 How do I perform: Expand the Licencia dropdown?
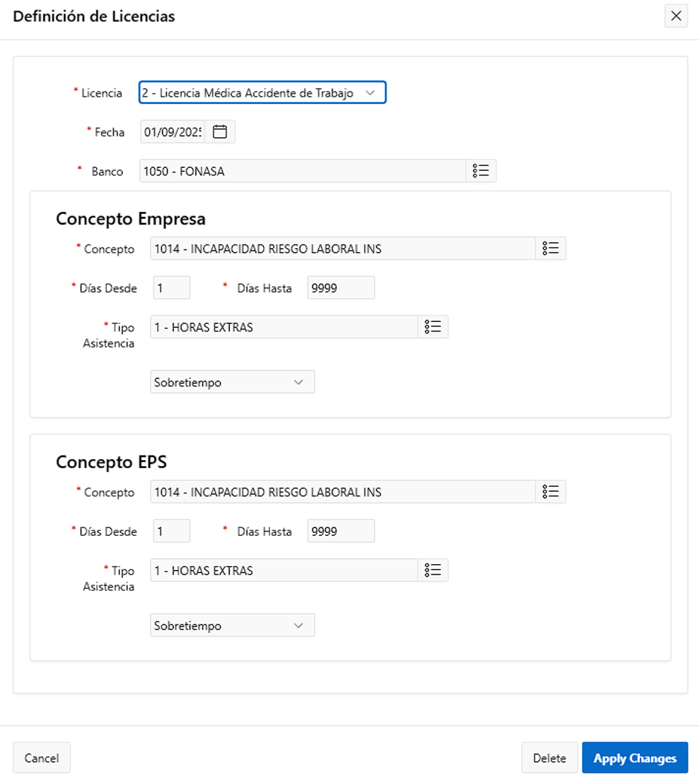coord(262,92)
